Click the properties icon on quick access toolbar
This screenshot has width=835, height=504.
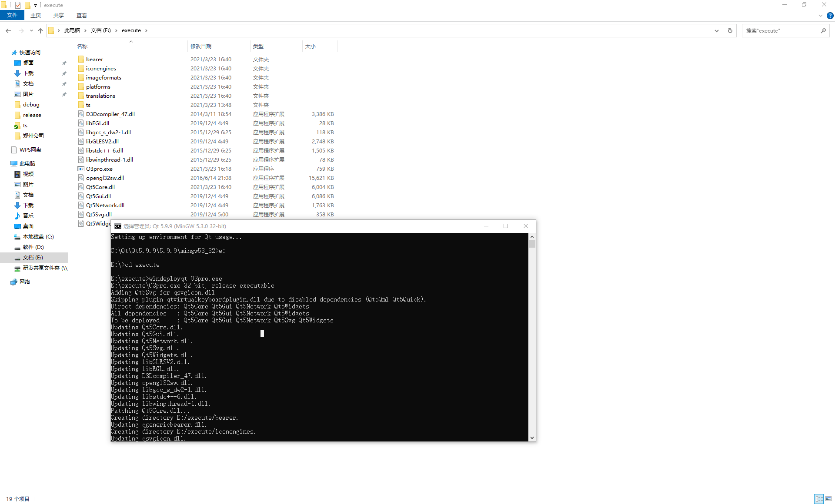(18, 5)
